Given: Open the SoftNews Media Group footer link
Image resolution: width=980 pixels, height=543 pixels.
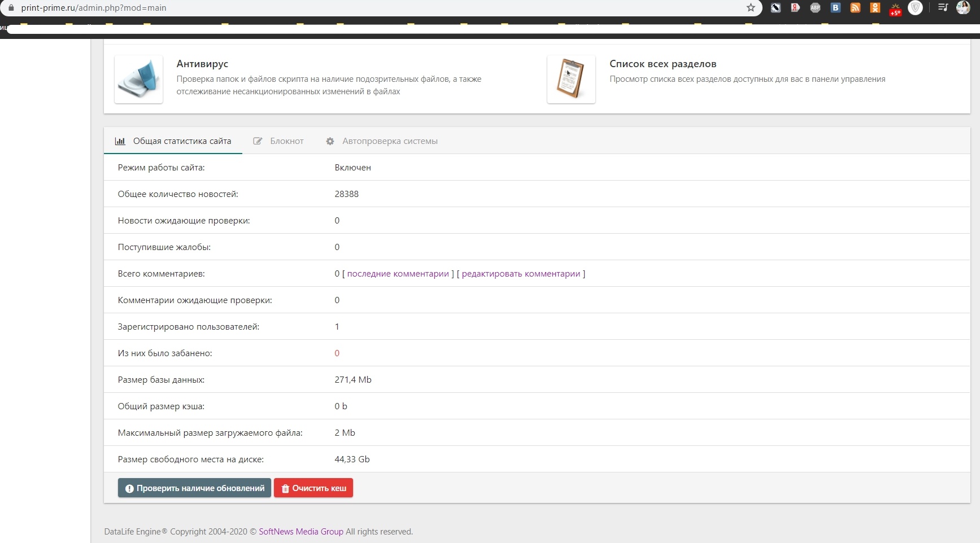Looking at the screenshot, I should click(x=301, y=532).
